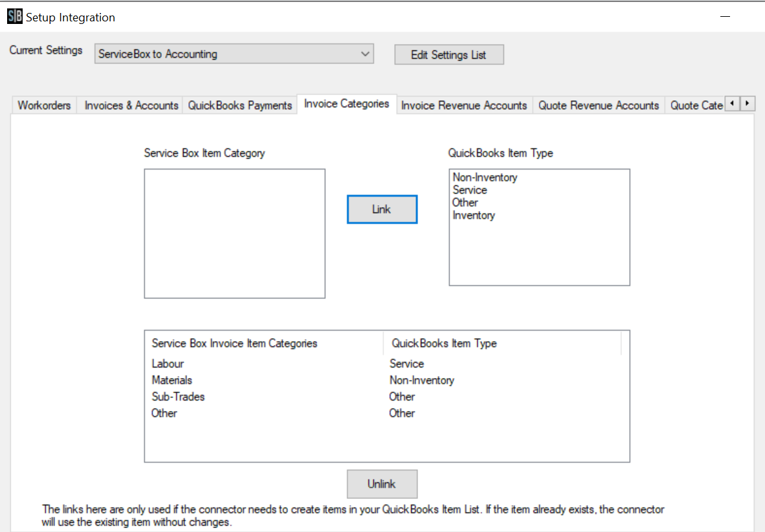Click the tab scroll right arrow
The width and height of the screenshot is (765, 532).
coord(748,104)
